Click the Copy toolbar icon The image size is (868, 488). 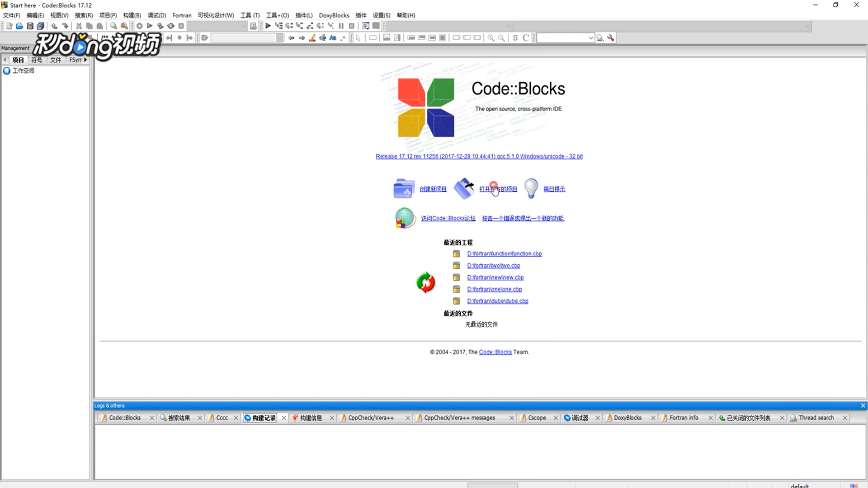pyautogui.click(x=89, y=26)
